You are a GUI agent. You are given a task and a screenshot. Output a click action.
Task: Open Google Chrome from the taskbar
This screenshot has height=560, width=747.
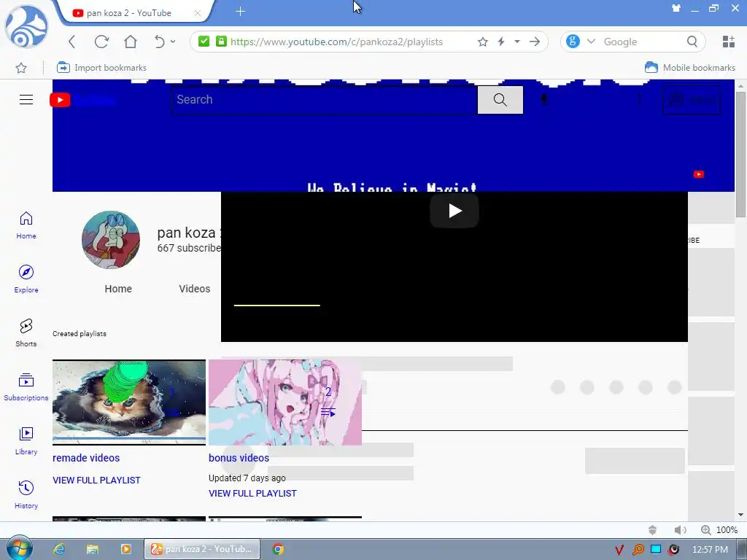[278, 549]
